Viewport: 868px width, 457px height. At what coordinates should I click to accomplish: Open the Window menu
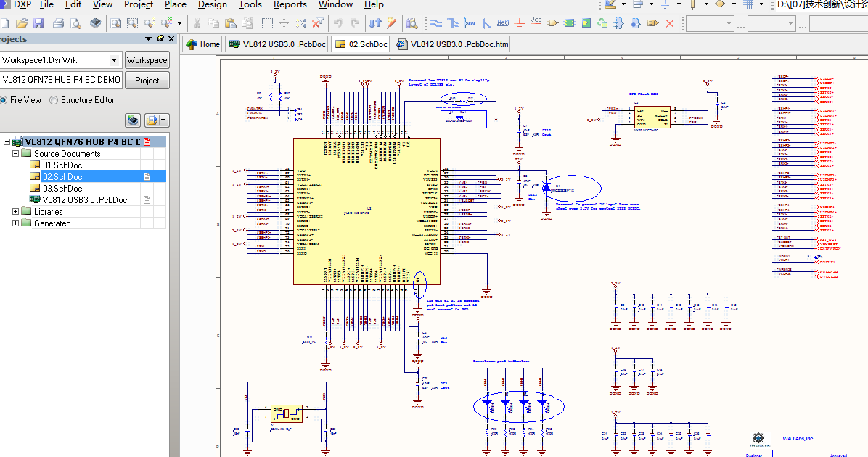point(335,4)
